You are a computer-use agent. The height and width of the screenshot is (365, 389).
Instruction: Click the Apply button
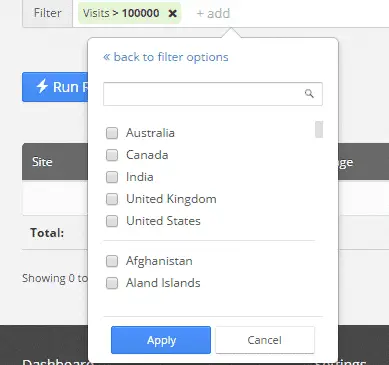(161, 340)
